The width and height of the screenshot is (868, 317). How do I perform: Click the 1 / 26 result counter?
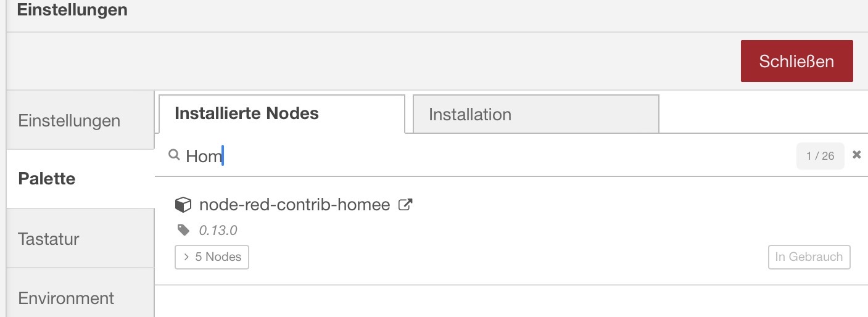[x=820, y=156]
